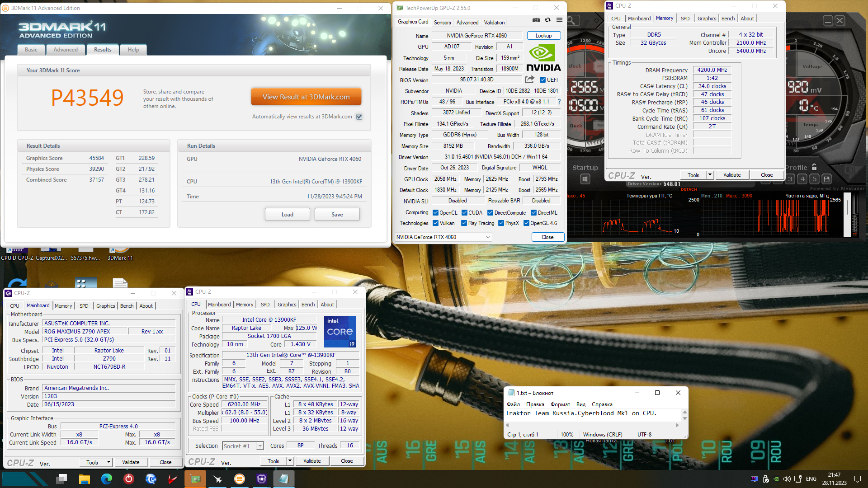Click Afterburner monitor vertical scrollbar
The height and width of the screenshot is (488, 868).
pyautogui.click(x=847, y=215)
